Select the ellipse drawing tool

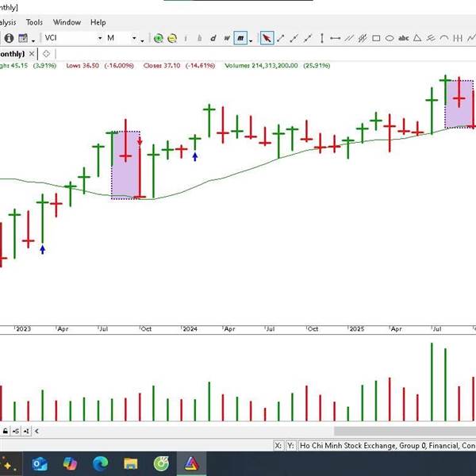point(390,38)
